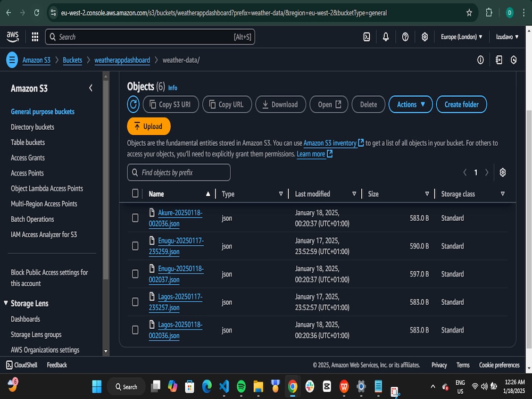Follow the Amazon S3 inventory link
Image resolution: width=532 pixels, height=399 pixels.
[333, 143]
